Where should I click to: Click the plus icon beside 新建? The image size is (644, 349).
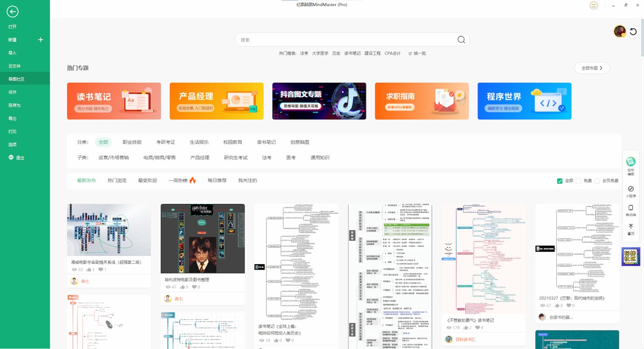pos(41,40)
